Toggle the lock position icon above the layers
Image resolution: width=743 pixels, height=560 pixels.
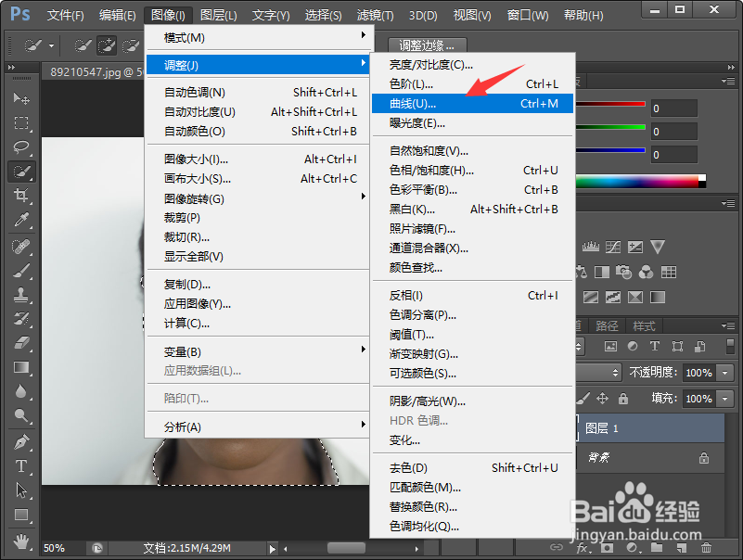tap(603, 397)
